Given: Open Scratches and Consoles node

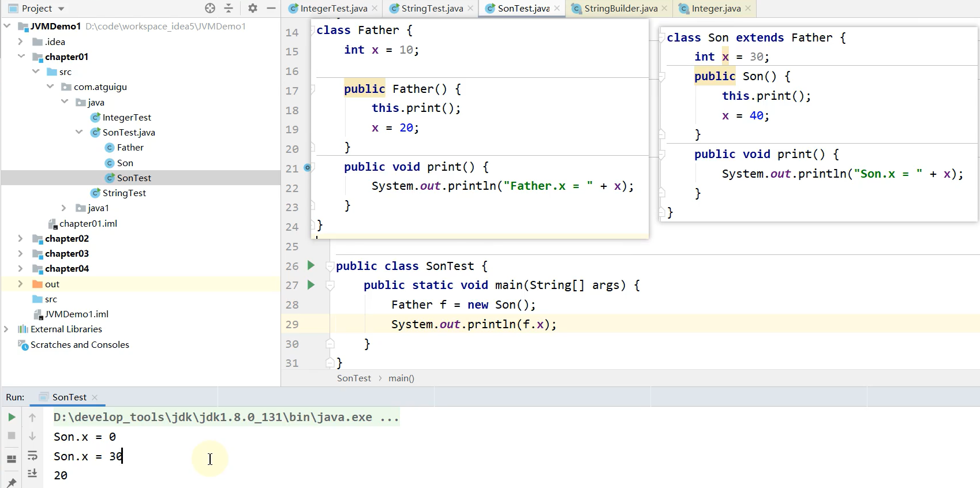Looking at the screenshot, I should (x=80, y=344).
